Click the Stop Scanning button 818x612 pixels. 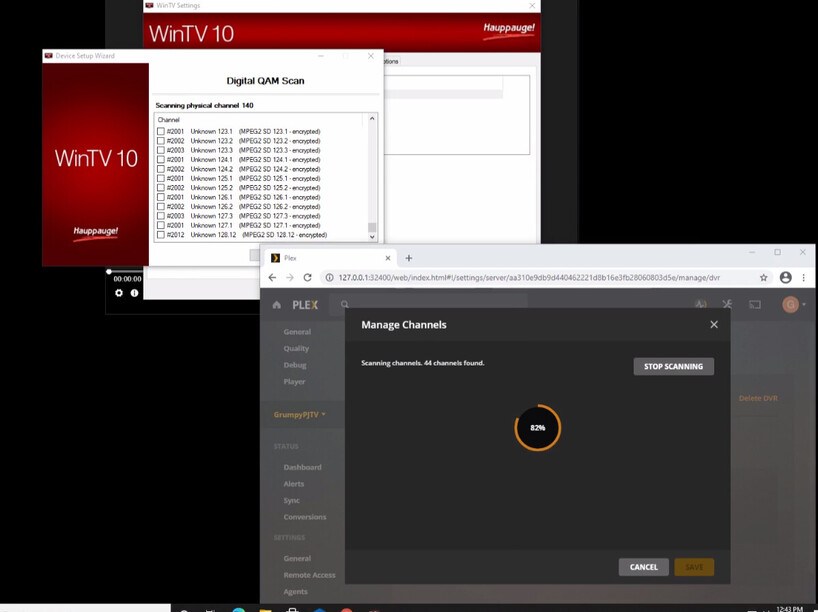(x=673, y=366)
